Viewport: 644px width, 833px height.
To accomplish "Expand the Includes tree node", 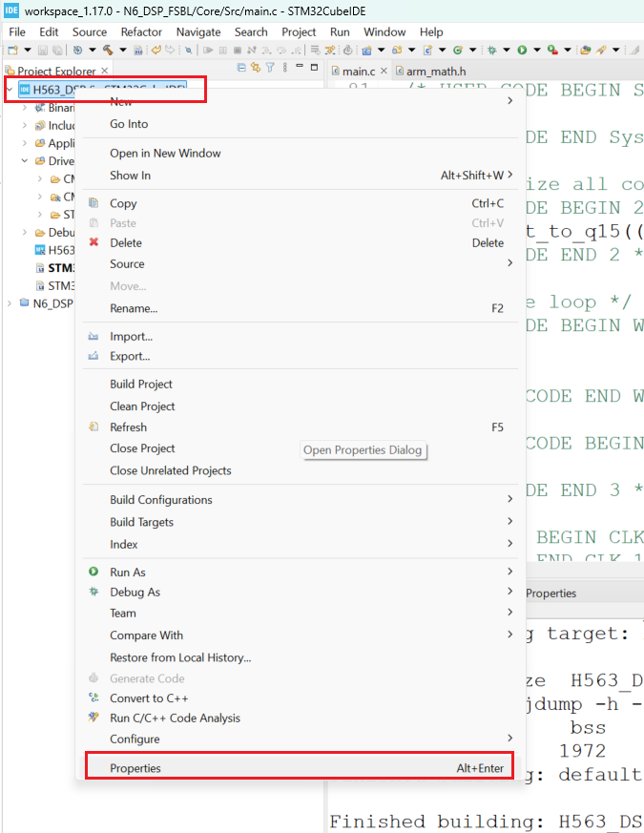I will point(25,126).
